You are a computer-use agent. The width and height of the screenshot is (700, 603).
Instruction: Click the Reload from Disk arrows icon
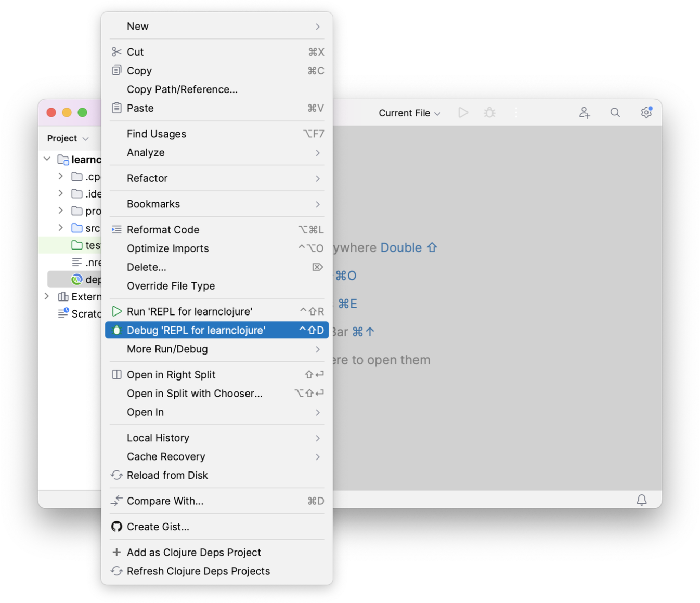tap(116, 476)
